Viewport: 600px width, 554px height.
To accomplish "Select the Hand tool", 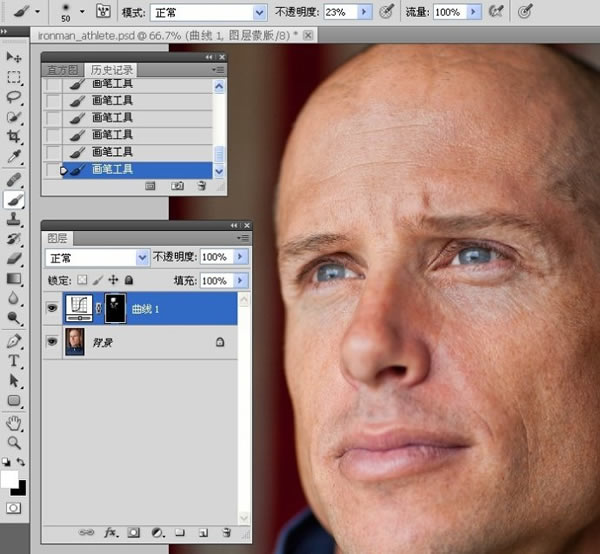I will point(14,422).
